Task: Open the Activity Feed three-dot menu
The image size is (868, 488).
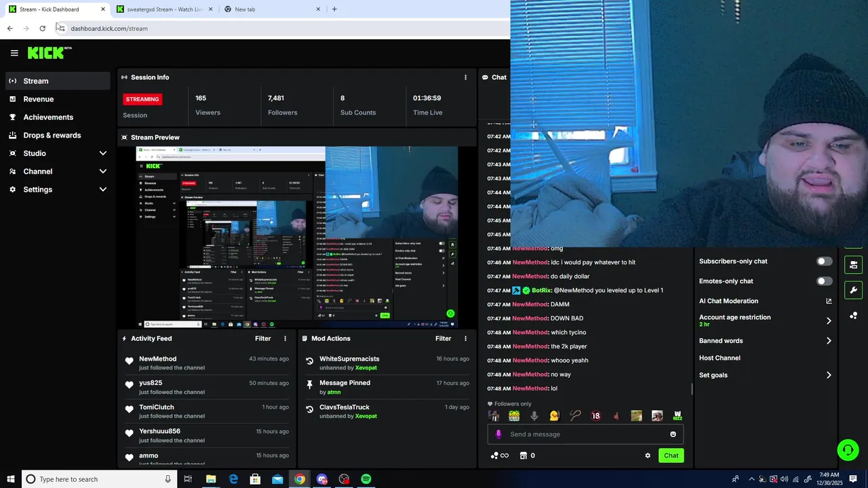Action: pyautogui.click(x=285, y=338)
